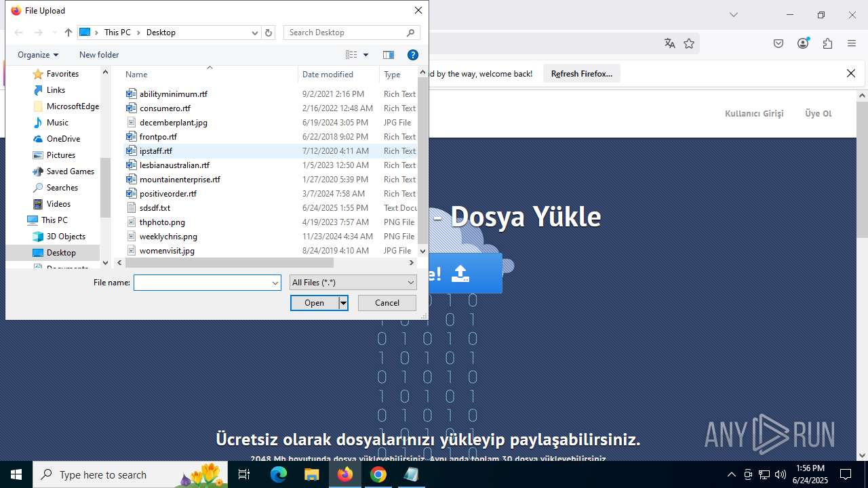Select the file mountainenterprise.rtf
The image size is (868, 488).
click(180, 180)
